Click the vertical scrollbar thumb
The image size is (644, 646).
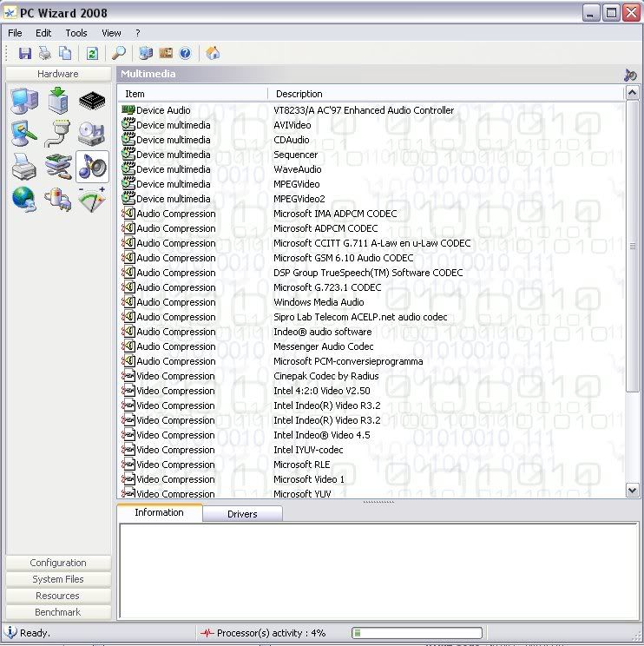(x=632, y=246)
